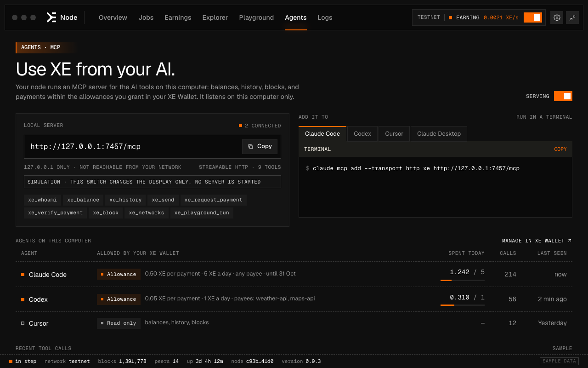Click the collapse window arrows icon

[x=572, y=17]
